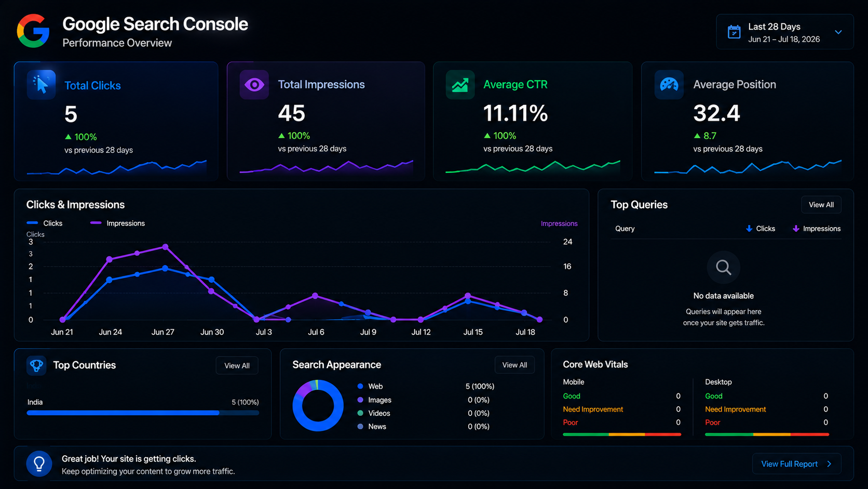Toggle the Clicks series legend
This screenshot has height=489, width=868.
(x=45, y=223)
